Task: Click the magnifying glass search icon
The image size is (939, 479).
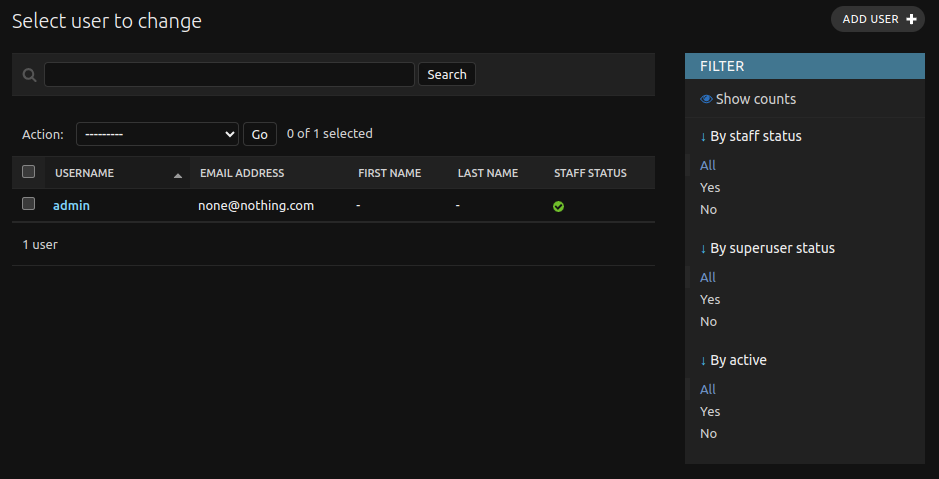Action: [x=29, y=75]
